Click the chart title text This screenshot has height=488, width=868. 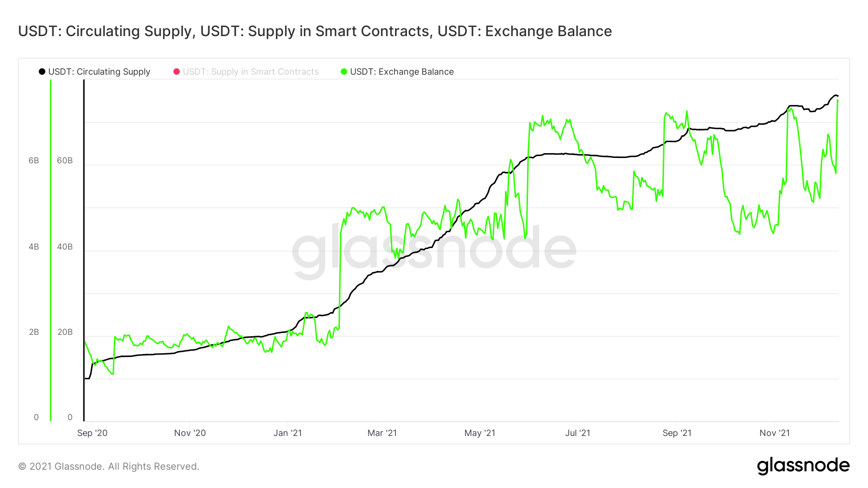pyautogui.click(x=315, y=31)
